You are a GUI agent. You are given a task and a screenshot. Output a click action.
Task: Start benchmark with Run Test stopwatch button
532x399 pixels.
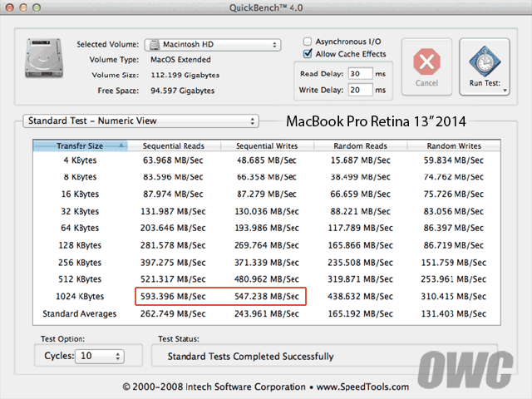click(x=484, y=66)
